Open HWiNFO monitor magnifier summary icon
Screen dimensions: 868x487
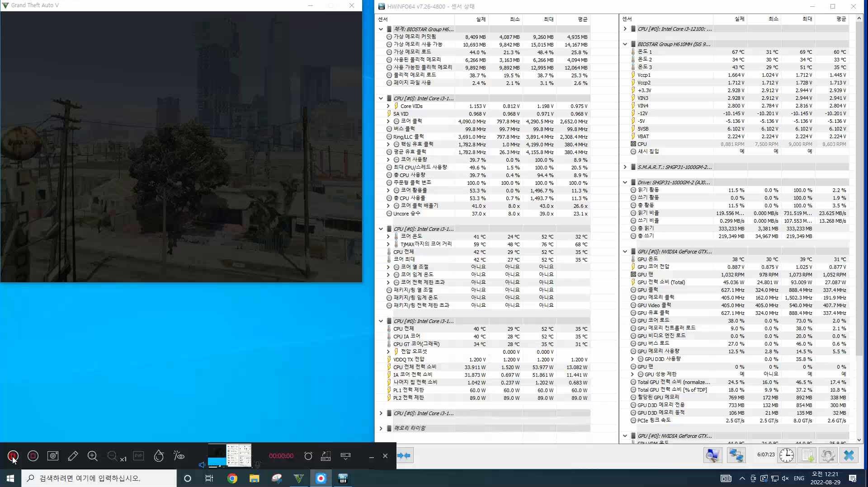coord(712,455)
